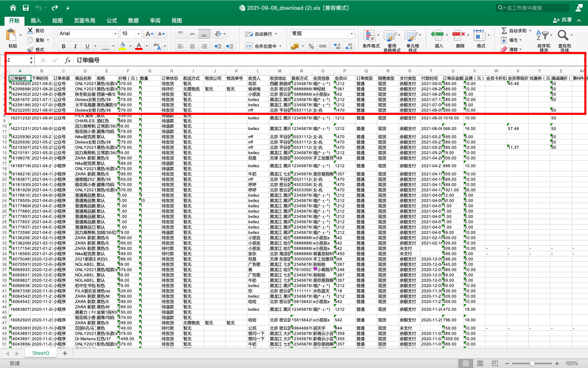The width and height of the screenshot is (588, 368).
Task: Click the 共享 share button
Action: click(562, 20)
